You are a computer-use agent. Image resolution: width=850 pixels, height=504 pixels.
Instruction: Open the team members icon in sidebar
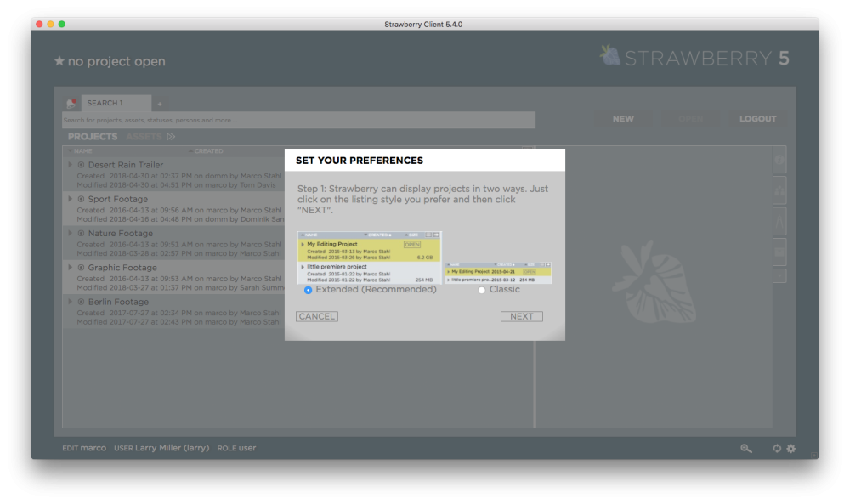point(779,190)
